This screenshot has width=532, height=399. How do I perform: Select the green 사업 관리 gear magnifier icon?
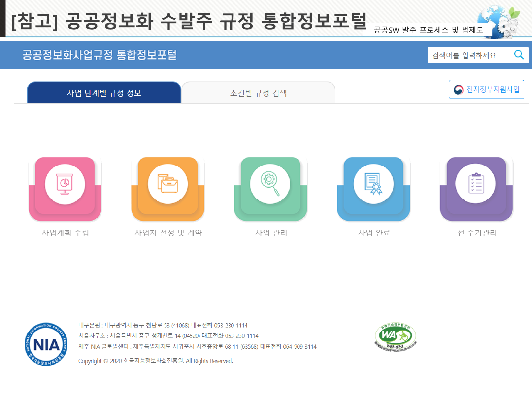pos(270,183)
